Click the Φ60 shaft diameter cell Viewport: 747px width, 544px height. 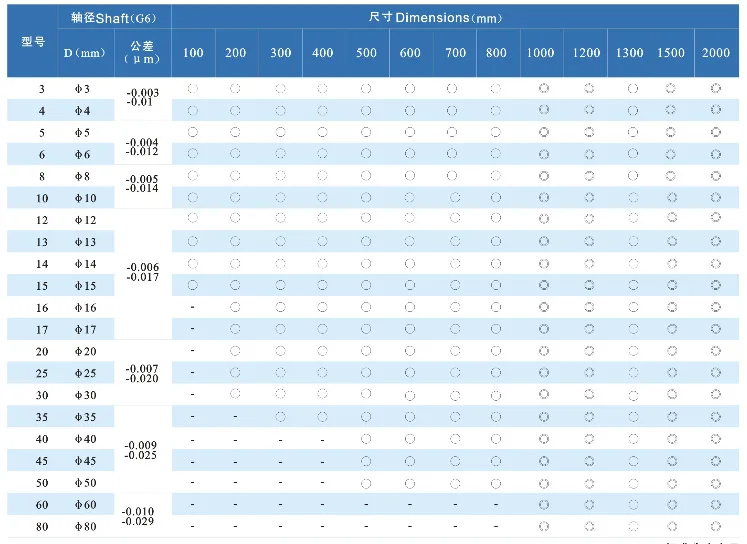tap(85, 505)
